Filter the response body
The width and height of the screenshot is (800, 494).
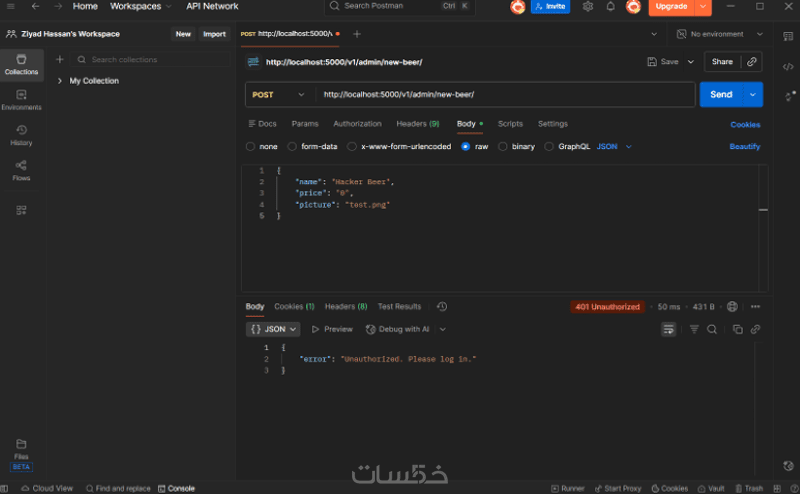tap(694, 330)
